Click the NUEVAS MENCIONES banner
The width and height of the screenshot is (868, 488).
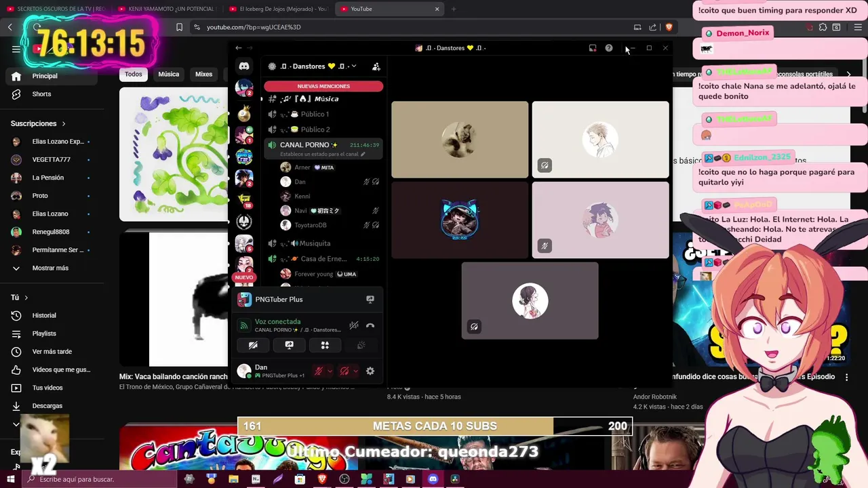point(323,86)
